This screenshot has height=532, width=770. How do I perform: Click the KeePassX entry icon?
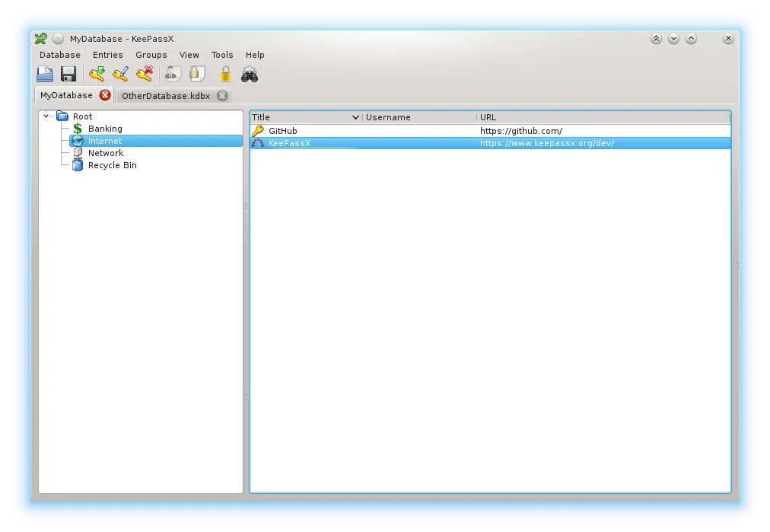(x=258, y=143)
